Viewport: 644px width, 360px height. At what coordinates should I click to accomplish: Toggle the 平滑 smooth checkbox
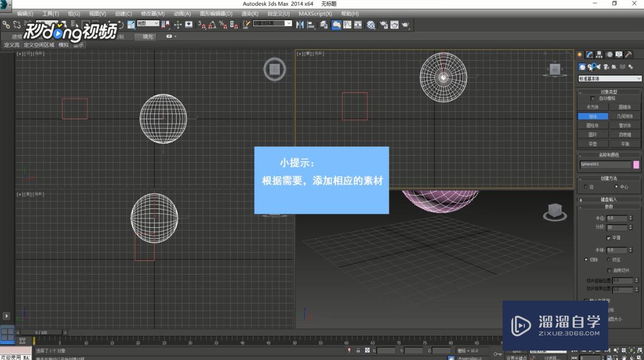609,238
